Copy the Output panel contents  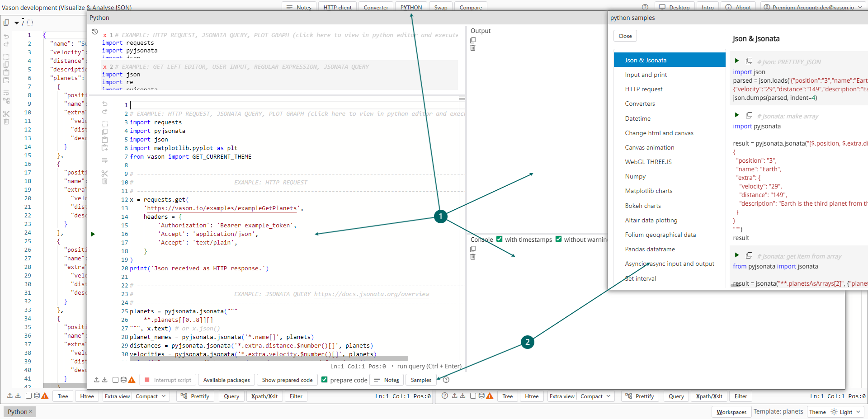473,40
